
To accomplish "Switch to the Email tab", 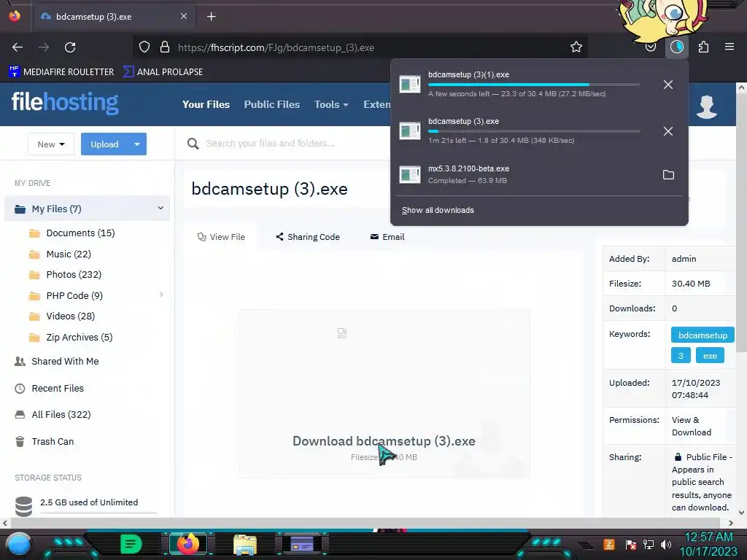I will click(387, 237).
